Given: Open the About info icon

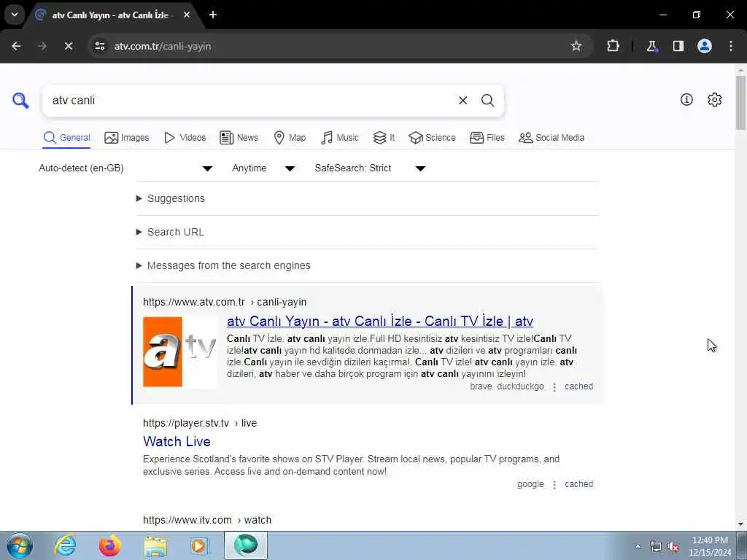Looking at the screenshot, I should (686, 99).
